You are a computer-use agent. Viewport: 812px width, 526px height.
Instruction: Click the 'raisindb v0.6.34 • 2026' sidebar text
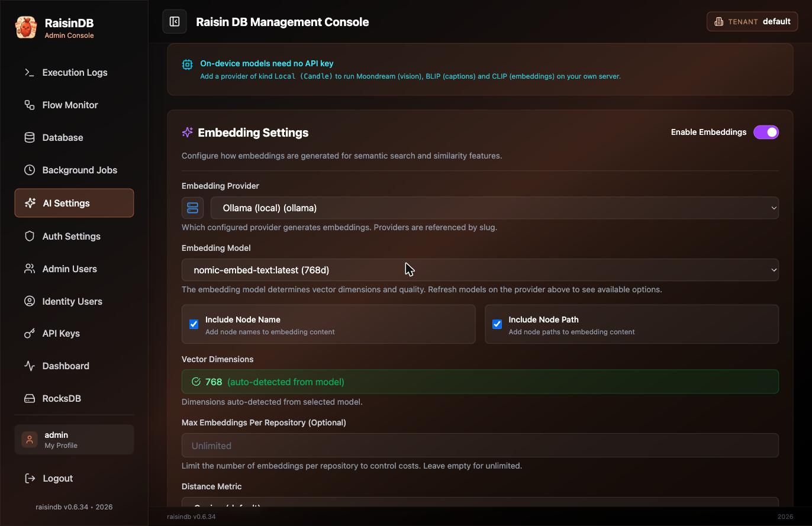pos(74,507)
